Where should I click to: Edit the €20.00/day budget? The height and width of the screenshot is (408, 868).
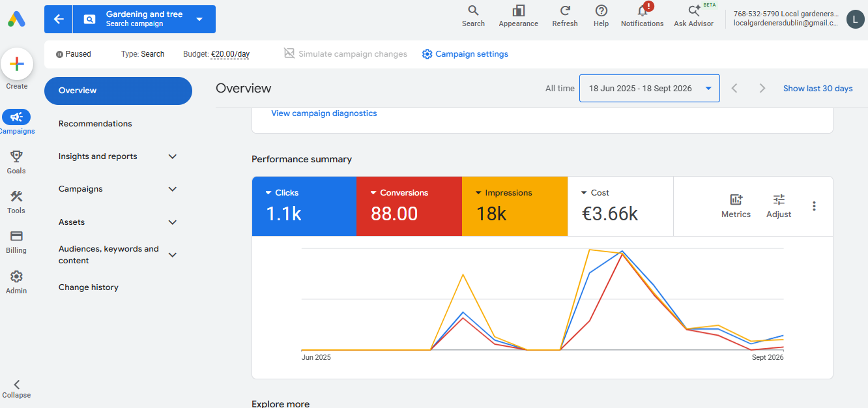230,54
